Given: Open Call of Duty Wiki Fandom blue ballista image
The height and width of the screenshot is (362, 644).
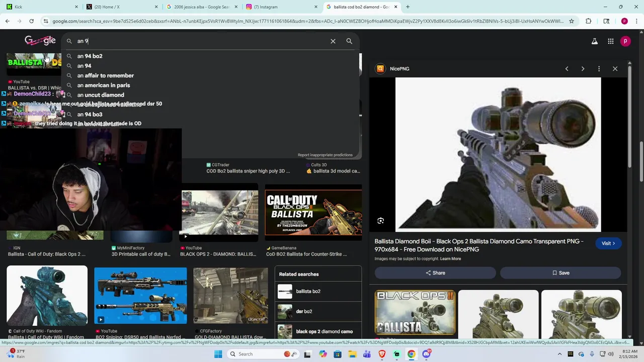Looking at the screenshot, I should (47, 296).
